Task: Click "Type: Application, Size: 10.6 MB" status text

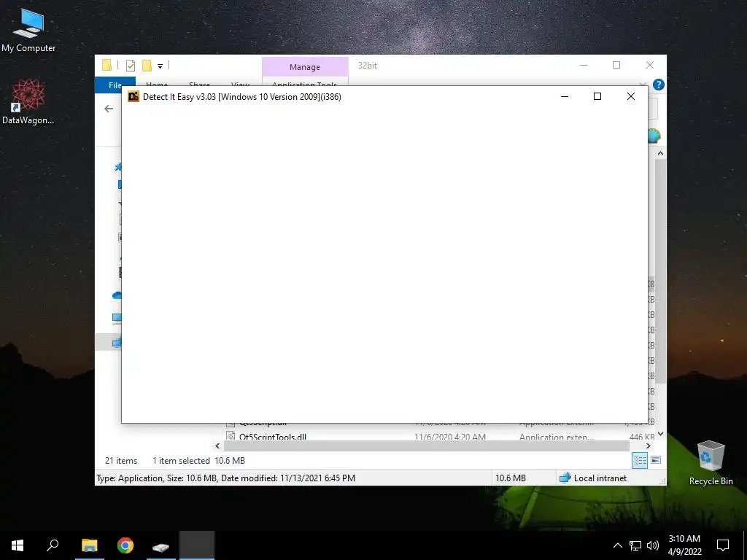Action: tap(157, 478)
